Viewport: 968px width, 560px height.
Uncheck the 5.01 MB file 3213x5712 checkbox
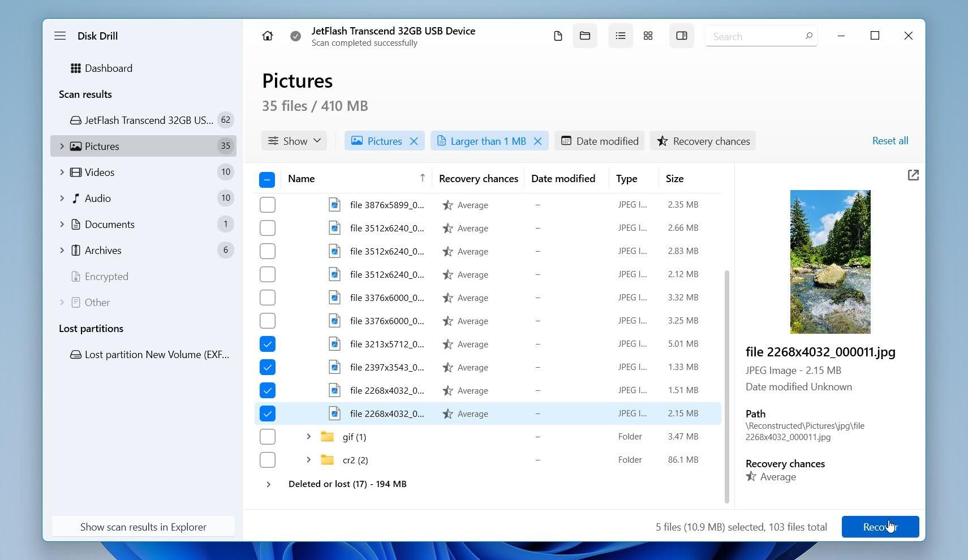pyautogui.click(x=267, y=344)
